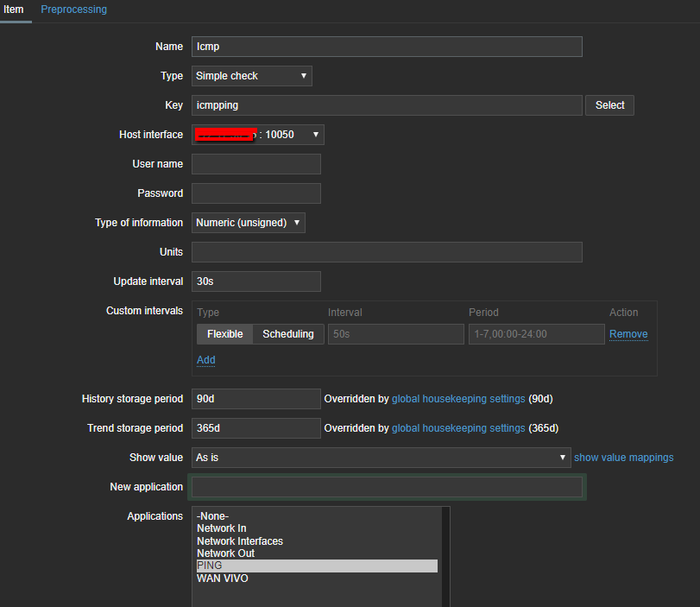Screen dimensions: 700x607
Task: Select WAN VIVO in Applications list
Action: [x=222, y=579]
